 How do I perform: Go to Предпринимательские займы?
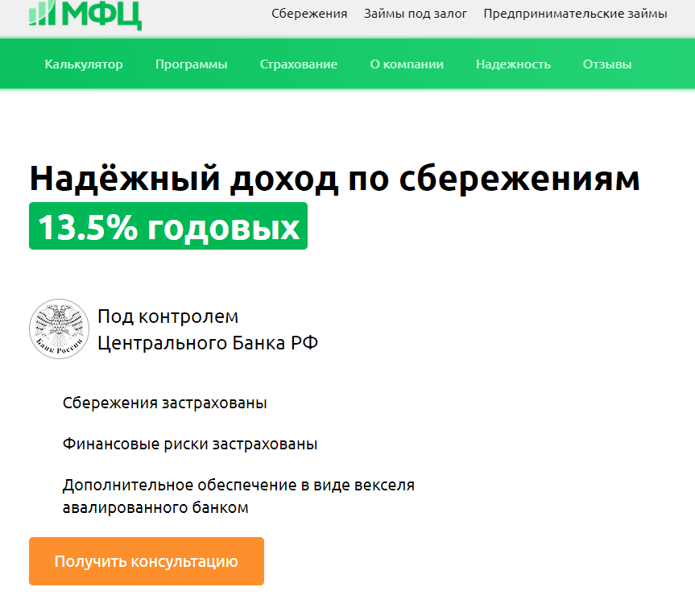coord(575,14)
